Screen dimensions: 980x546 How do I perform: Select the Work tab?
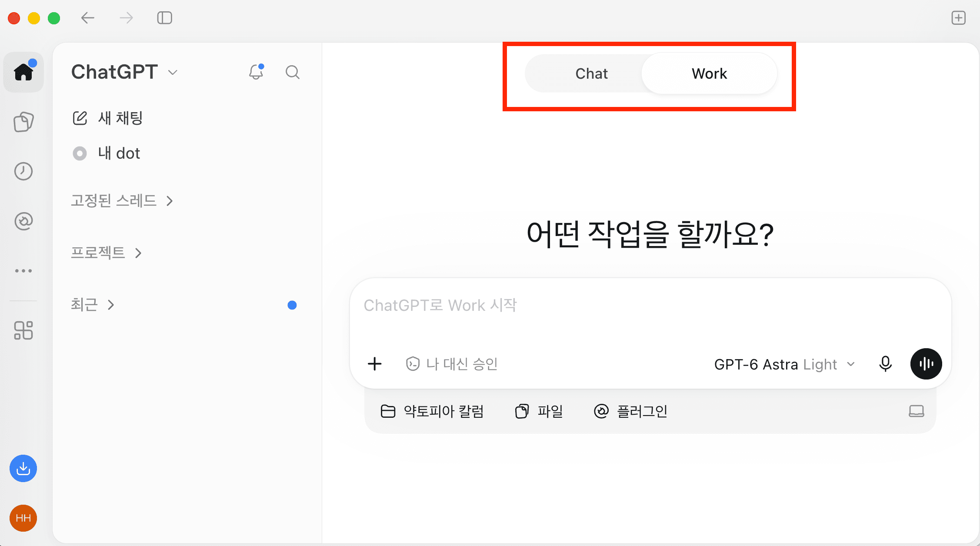(709, 73)
